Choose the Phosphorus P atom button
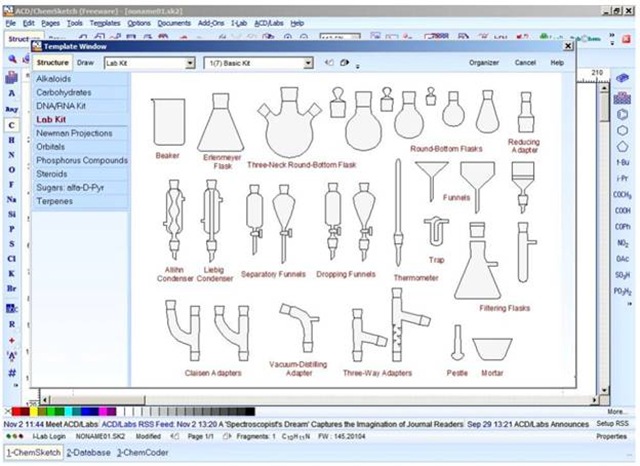Viewport: 640px width, 466px height. tap(11, 229)
